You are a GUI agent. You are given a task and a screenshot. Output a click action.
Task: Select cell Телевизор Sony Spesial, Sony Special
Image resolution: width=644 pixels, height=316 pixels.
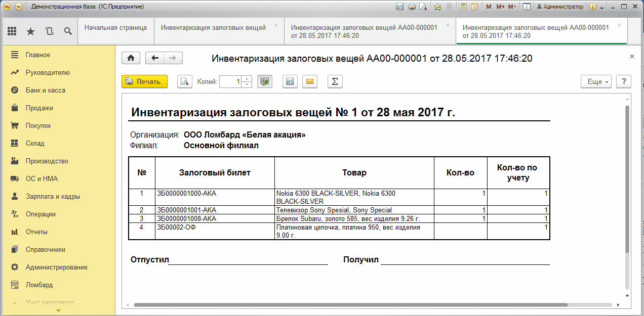click(354, 210)
